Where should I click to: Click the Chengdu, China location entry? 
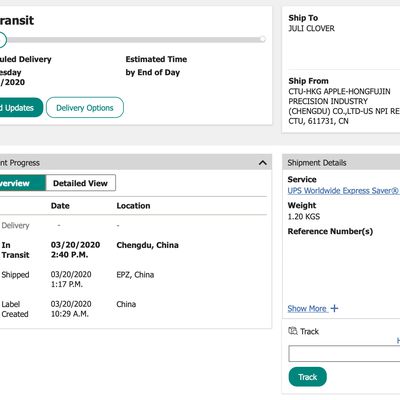(x=147, y=245)
